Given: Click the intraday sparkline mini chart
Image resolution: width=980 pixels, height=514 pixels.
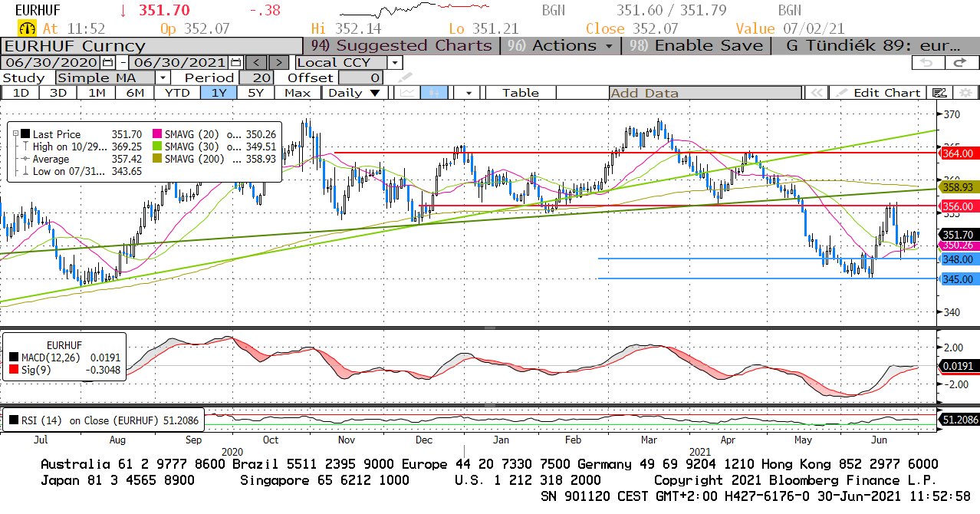Looking at the screenshot, I should pyautogui.click(x=415, y=11).
